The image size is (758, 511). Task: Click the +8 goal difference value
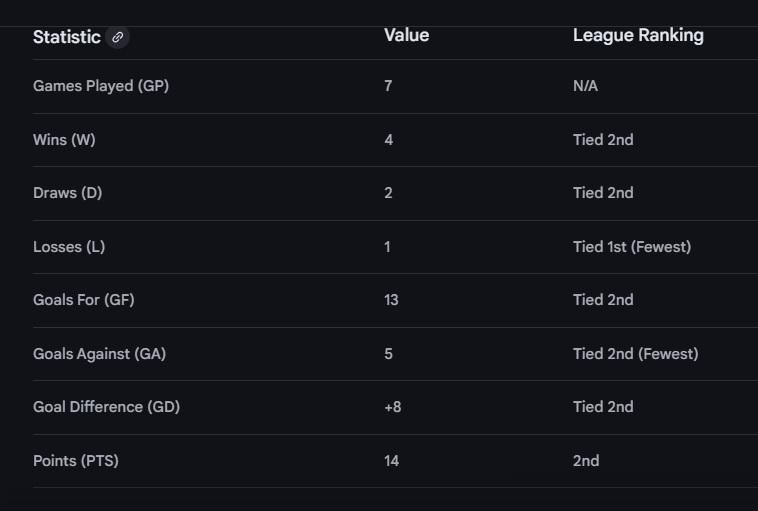[393, 407]
